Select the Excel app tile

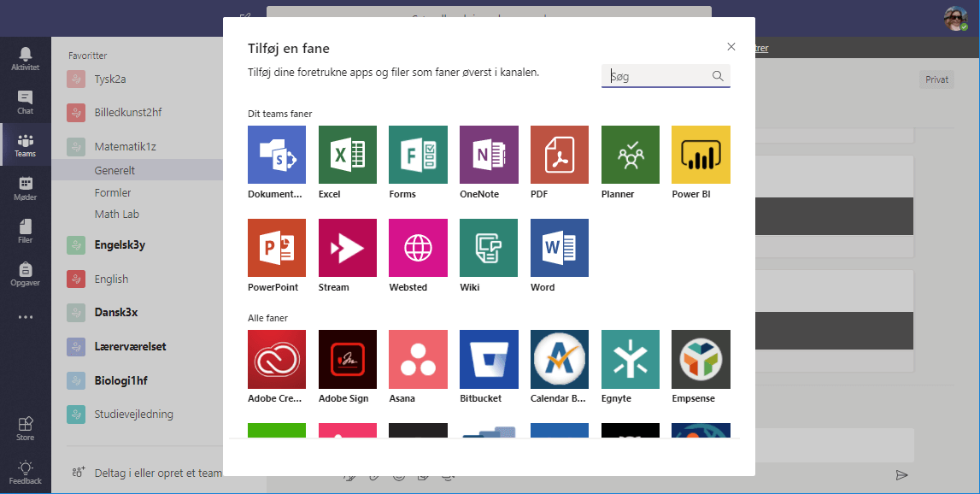348,155
